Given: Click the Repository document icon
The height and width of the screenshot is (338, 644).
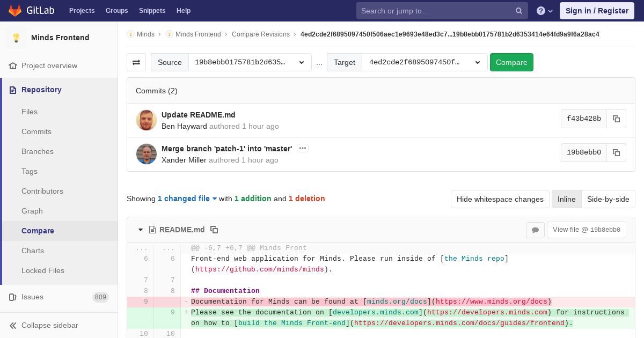Looking at the screenshot, I should [x=13, y=90].
